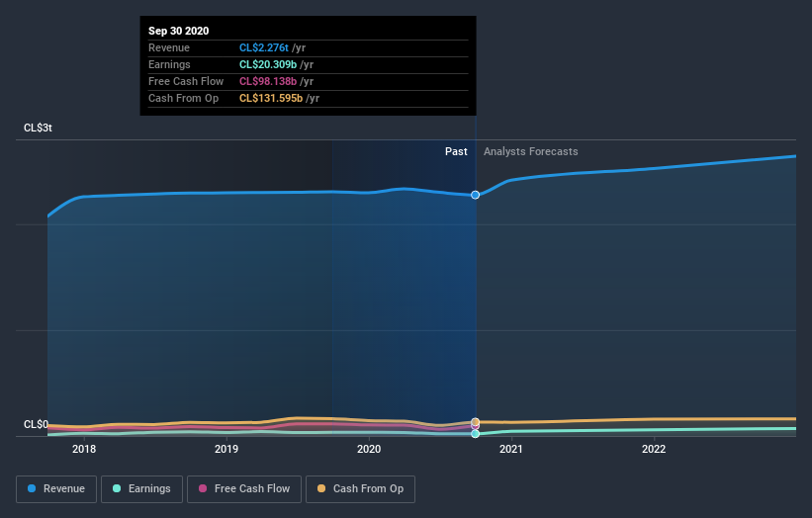
Task: Toggle the Earnings legend button
Action: [x=141, y=489]
